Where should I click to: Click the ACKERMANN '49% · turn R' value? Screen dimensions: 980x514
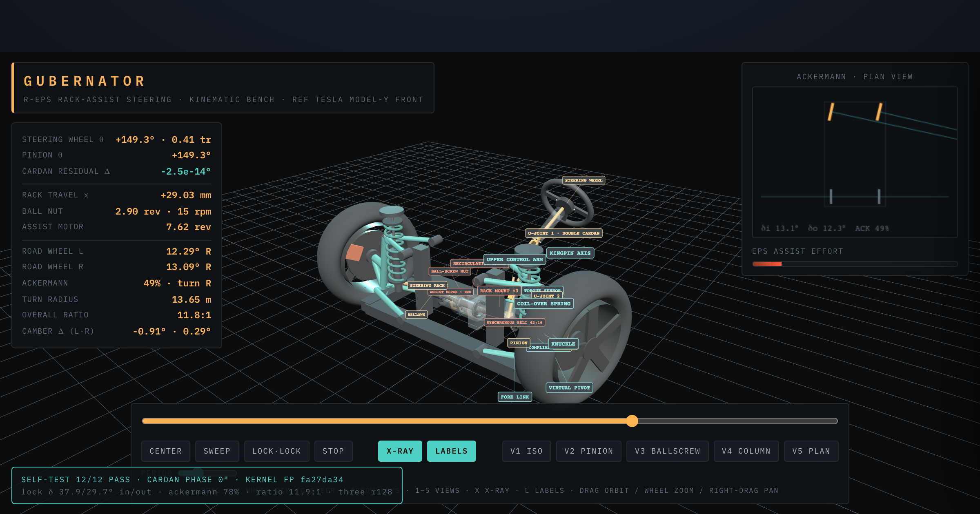(x=177, y=283)
